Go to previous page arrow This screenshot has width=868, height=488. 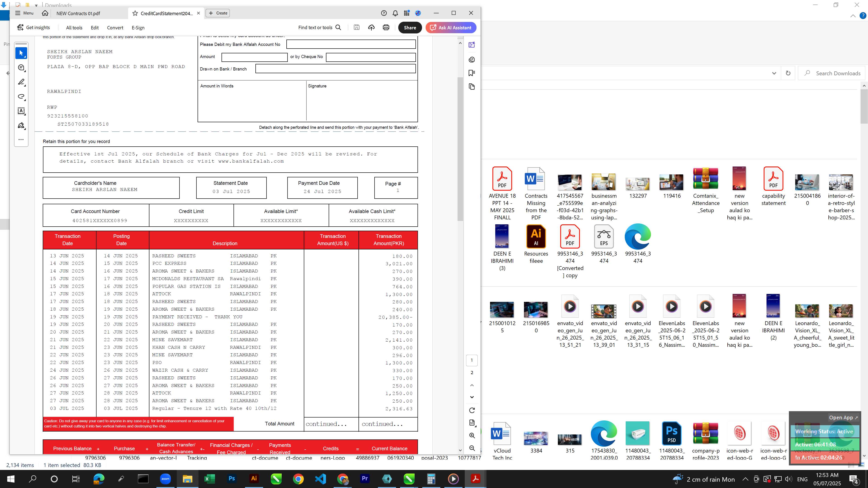tap(472, 385)
